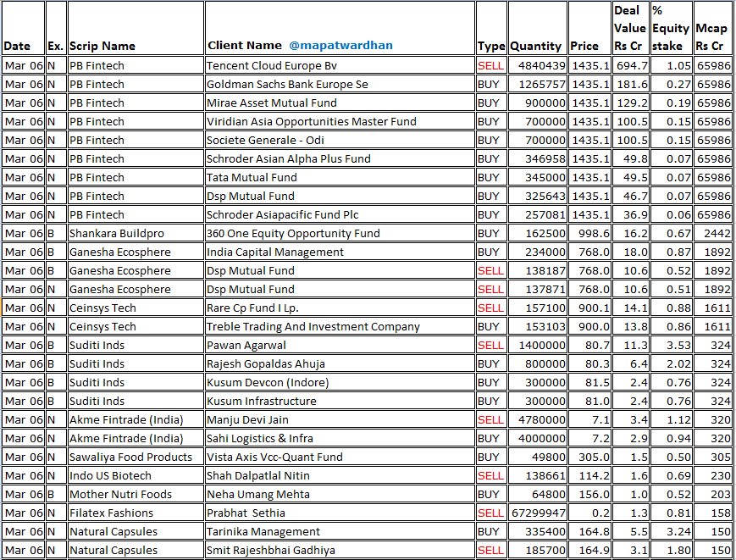Click SELL in Rare Cp Fund row
The width and height of the screenshot is (736, 560).
click(491, 308)
